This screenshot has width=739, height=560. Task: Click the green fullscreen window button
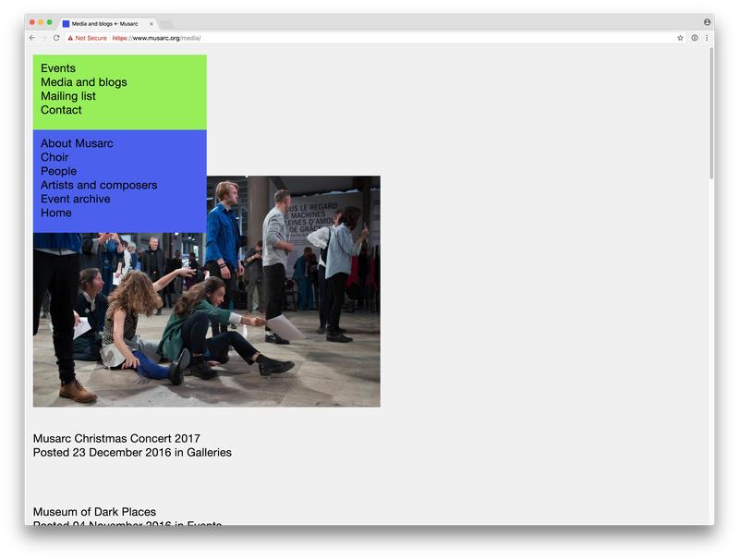[x=50, y=22]
